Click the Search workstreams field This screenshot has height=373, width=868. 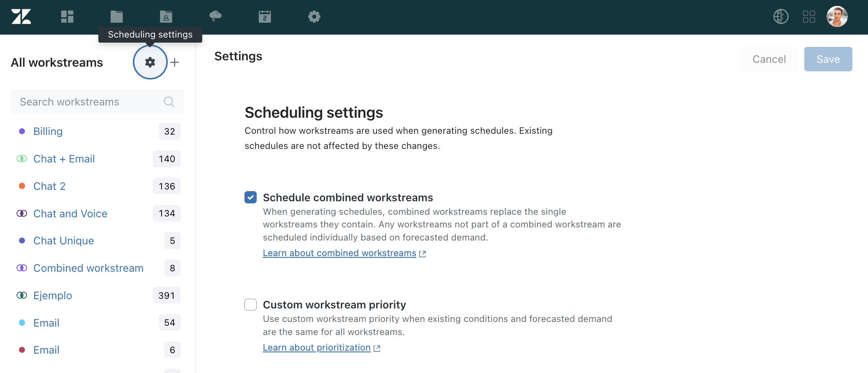pos(91,102)
